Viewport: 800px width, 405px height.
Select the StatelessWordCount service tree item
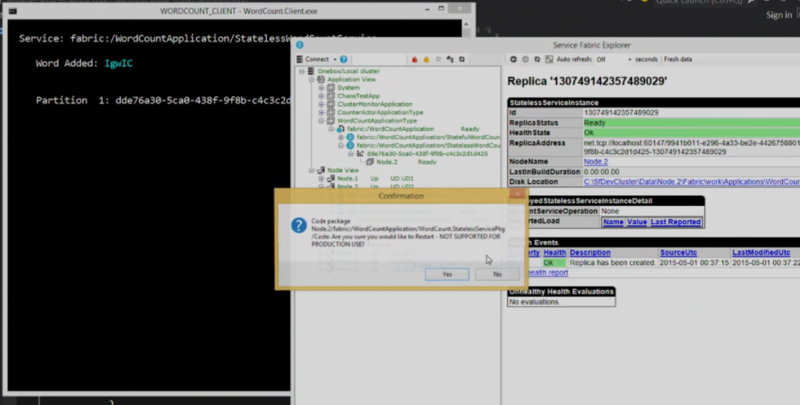(428, 145)
